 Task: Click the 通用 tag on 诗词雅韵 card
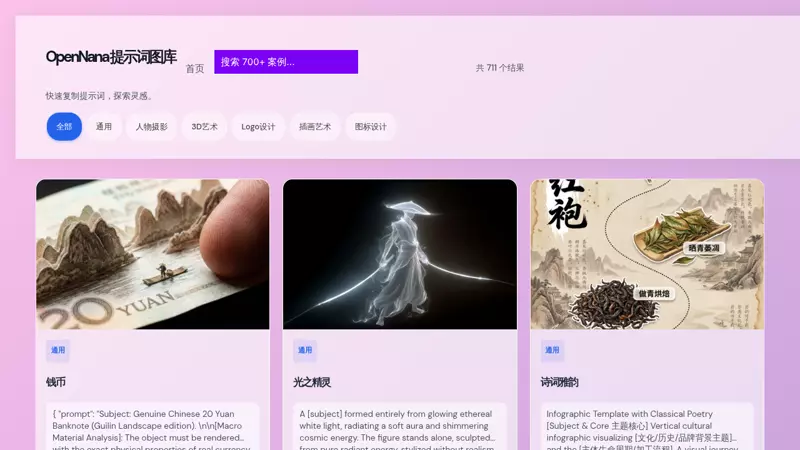click(553, 350)
